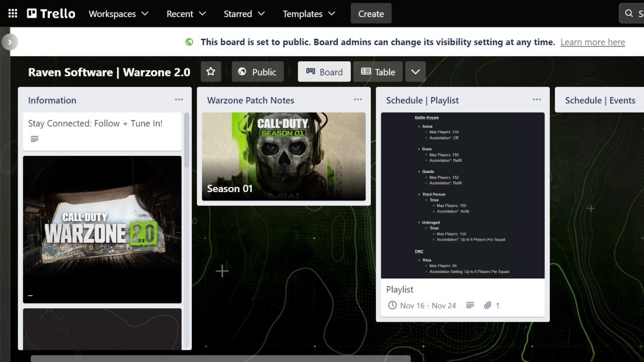Star the Raven Software | Warzone 2.0 board
The image size is (644, 362).
(211, 71)
